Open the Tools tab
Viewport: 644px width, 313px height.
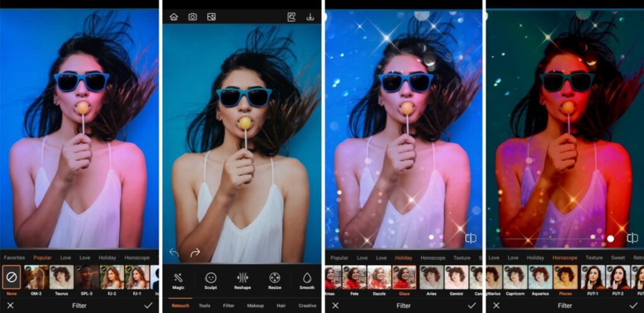(x=204, y=305)
